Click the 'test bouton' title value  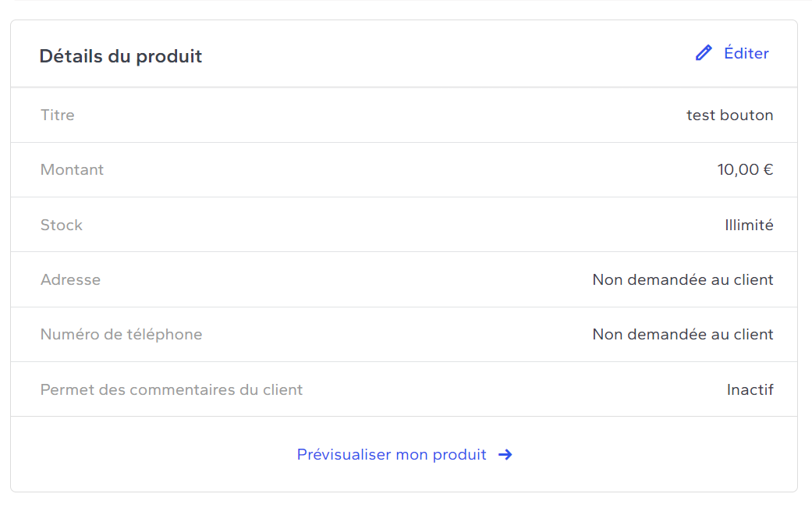729,115
